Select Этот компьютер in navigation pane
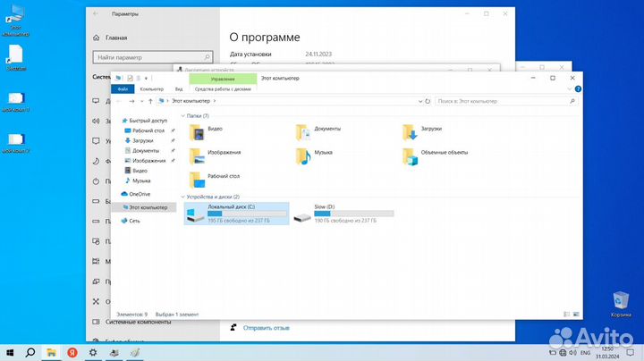 point(145,207)
